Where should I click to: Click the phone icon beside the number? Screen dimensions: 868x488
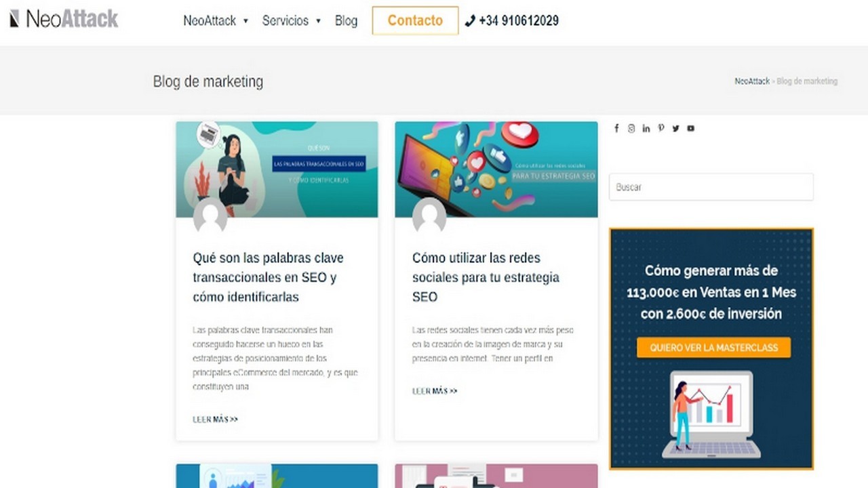[470, 21]
